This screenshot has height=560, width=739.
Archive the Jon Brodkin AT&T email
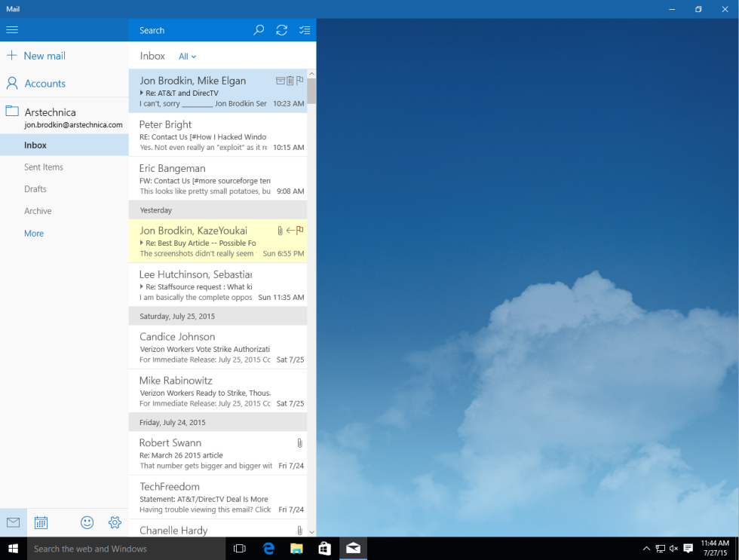(281, 81)
